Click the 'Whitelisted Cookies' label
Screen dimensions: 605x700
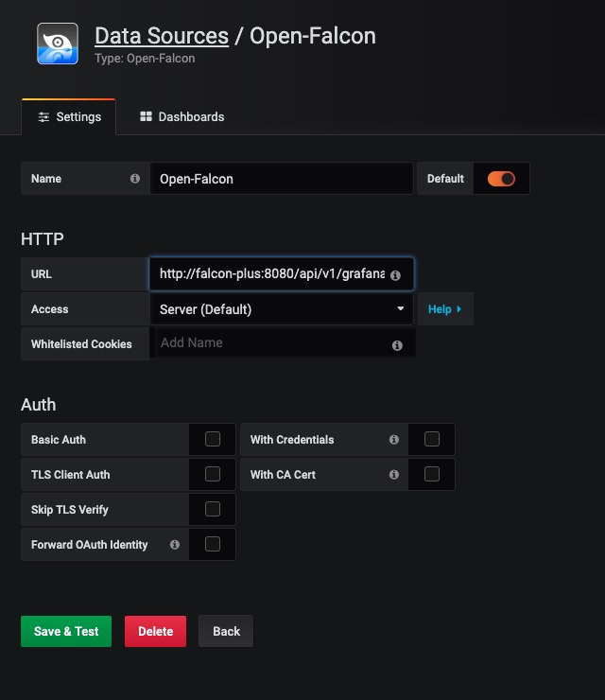[81, 344]
